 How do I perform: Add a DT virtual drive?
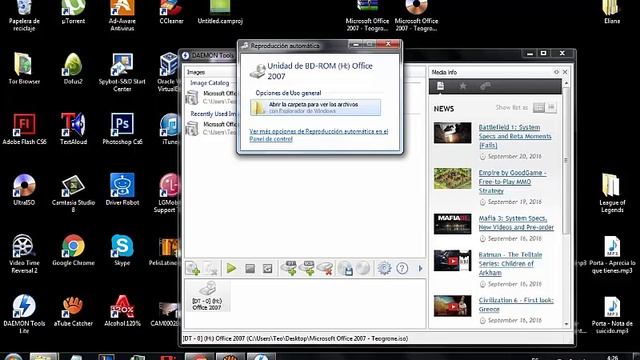click(289, 268)
